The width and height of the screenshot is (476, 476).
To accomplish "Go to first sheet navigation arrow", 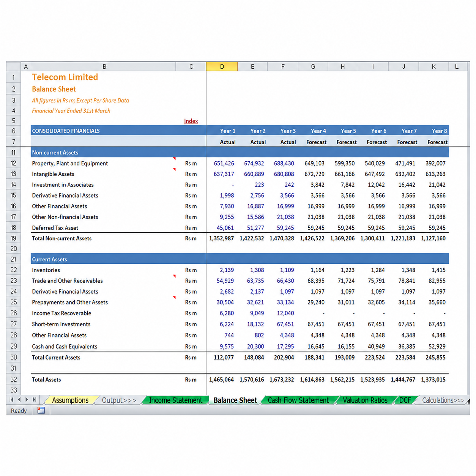I will pyautogui.click(x=11, y=400).
